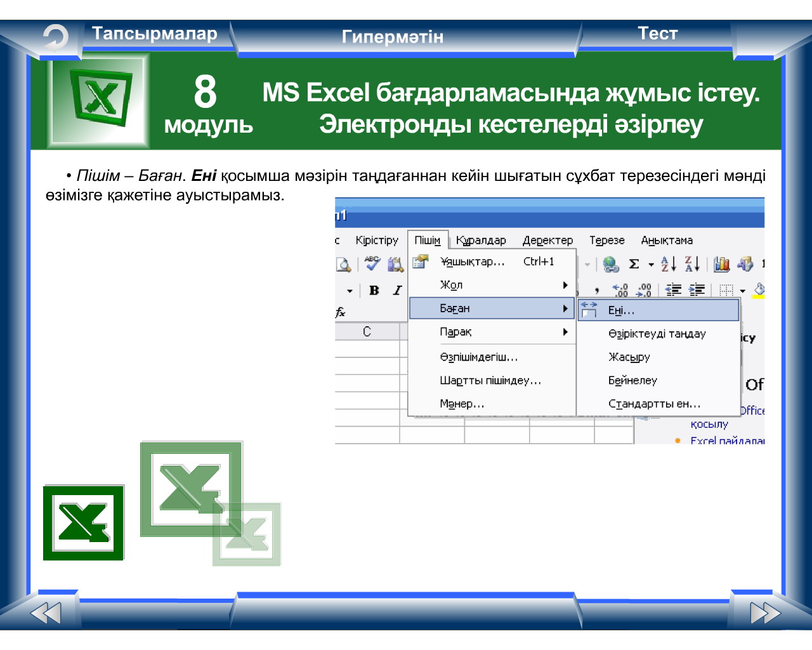Select Жасыру submenu entry
This screenshot has width=812, height=650.
pyautogui.click(x=658, y=357)
